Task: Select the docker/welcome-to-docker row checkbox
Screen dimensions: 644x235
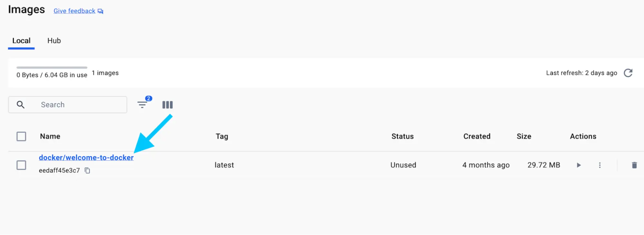Action: click(21, 165)
